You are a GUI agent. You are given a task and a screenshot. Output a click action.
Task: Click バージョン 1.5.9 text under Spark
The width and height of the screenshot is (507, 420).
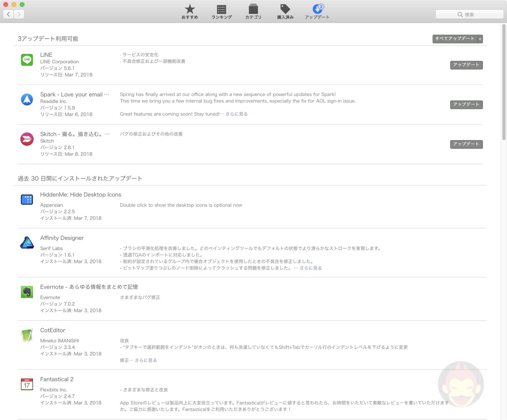pos(58,108)
